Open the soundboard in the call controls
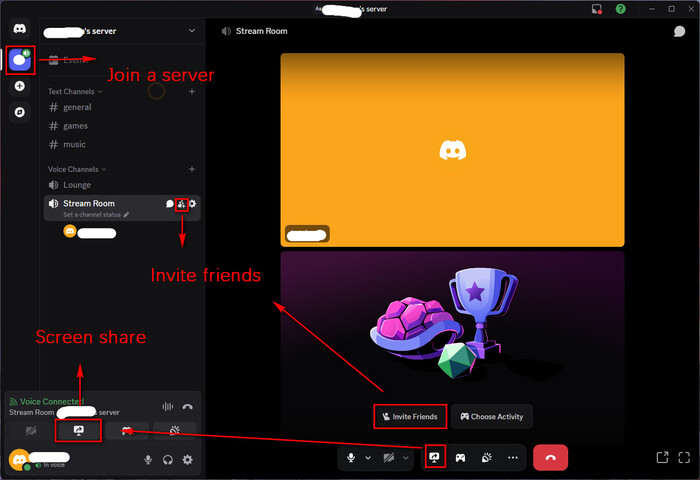The height and width of the screenshot is (480, 700). pyautogui.click(x=487, y=458)
